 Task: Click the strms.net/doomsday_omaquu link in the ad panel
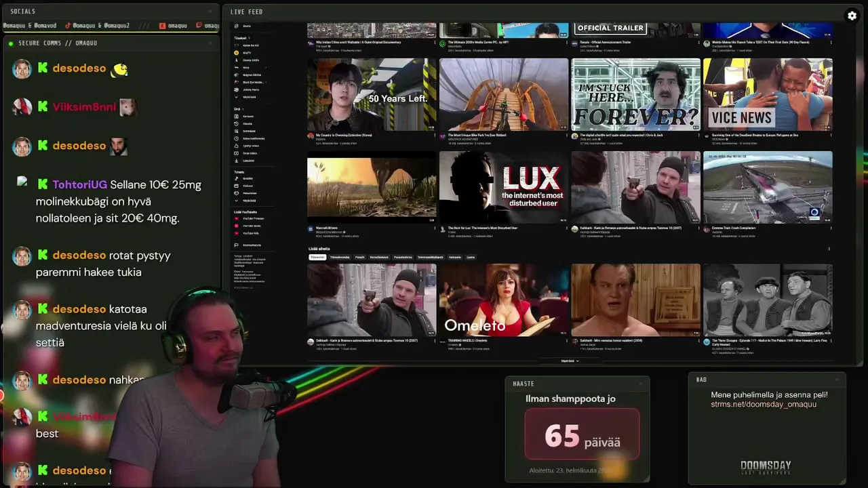764,405
